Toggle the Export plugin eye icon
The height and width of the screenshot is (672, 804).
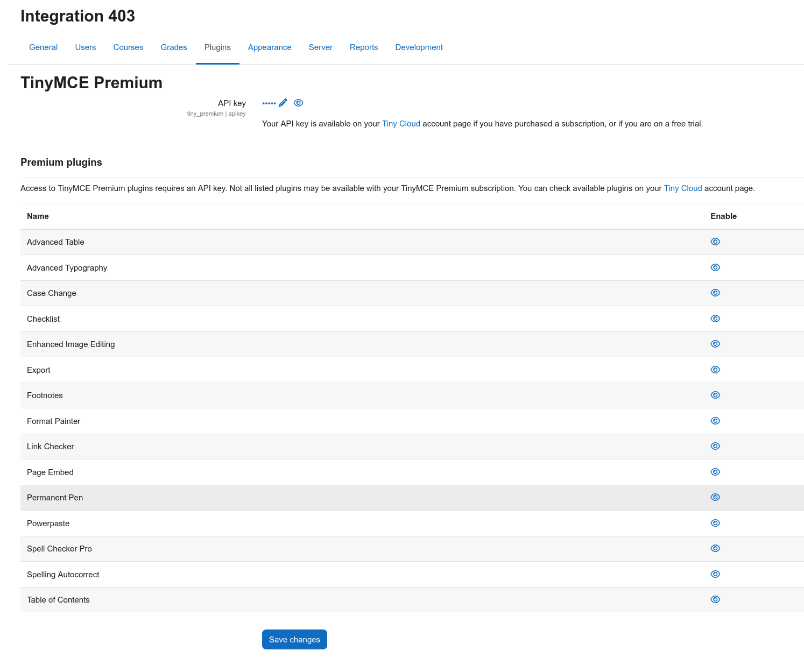[x=715, y=370]
